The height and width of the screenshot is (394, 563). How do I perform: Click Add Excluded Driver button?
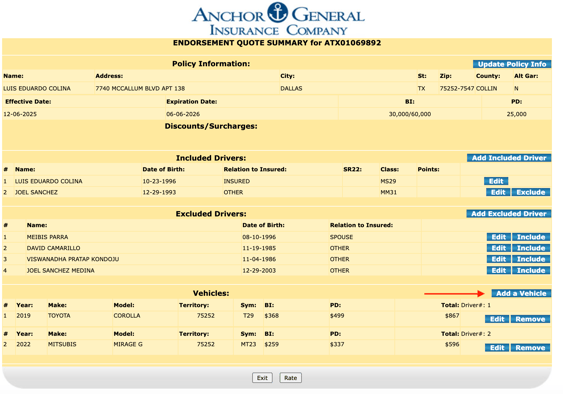pyautogui.click(x=509, y=214)
